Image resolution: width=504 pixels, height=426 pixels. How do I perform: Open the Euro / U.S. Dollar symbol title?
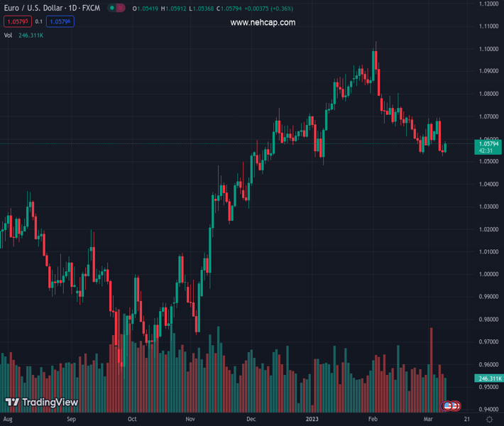tap(51, 8)
